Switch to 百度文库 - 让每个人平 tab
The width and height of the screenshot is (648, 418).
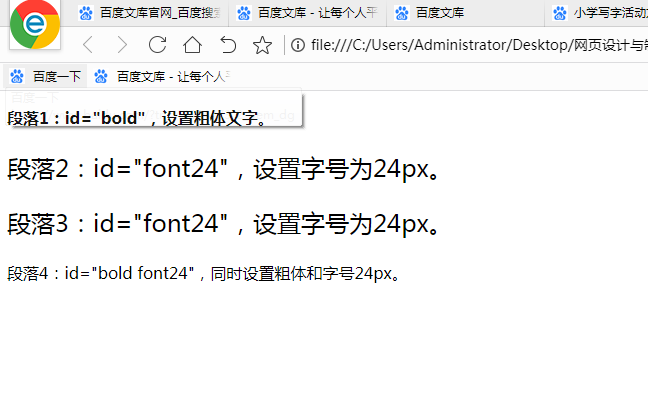click(310, 13)
